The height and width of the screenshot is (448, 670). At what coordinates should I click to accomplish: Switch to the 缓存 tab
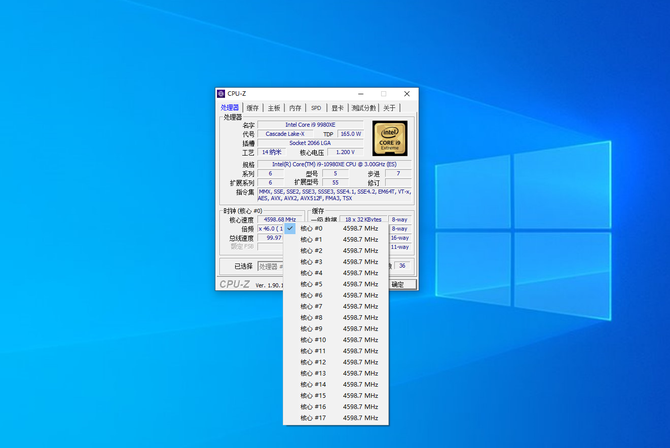point(253,108)
